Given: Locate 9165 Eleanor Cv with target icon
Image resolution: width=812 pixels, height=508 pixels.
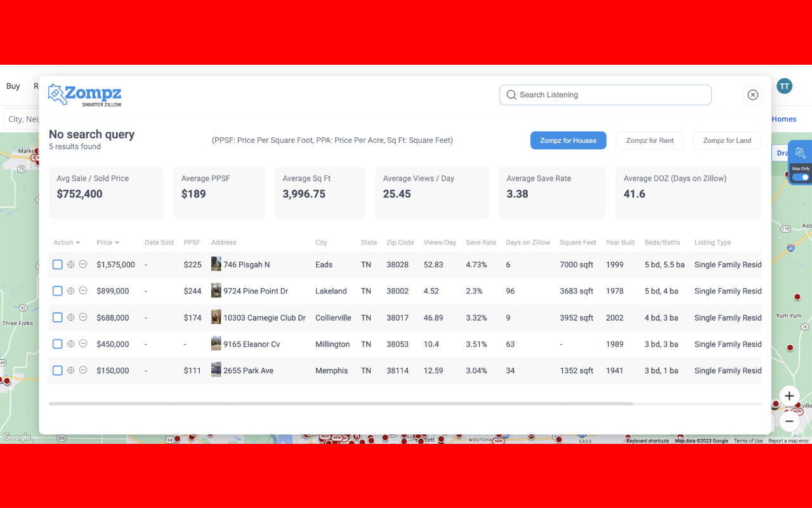Looking at the screenshot, I should pos(70,344).
